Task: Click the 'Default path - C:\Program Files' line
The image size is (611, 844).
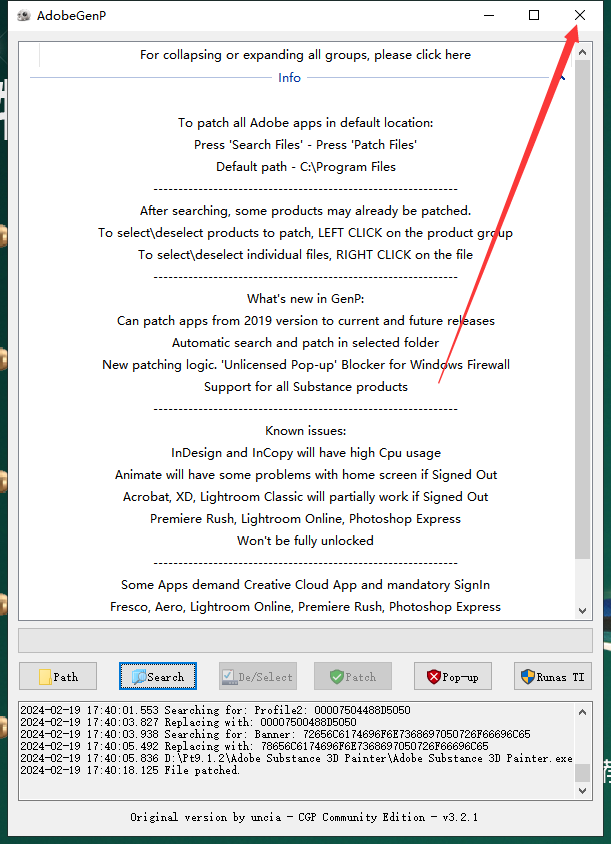Action: point(306,167)
